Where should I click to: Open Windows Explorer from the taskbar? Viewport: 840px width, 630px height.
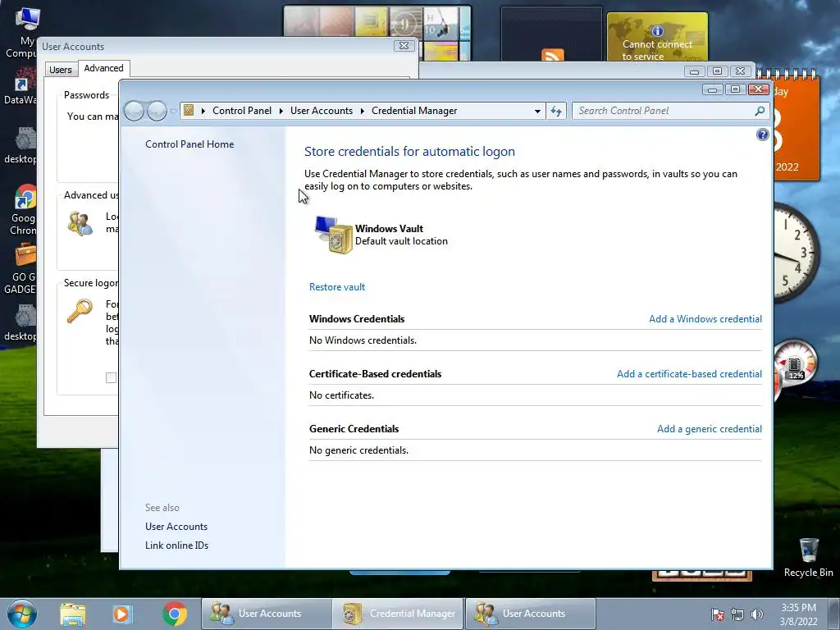click(x=73, y=614)
